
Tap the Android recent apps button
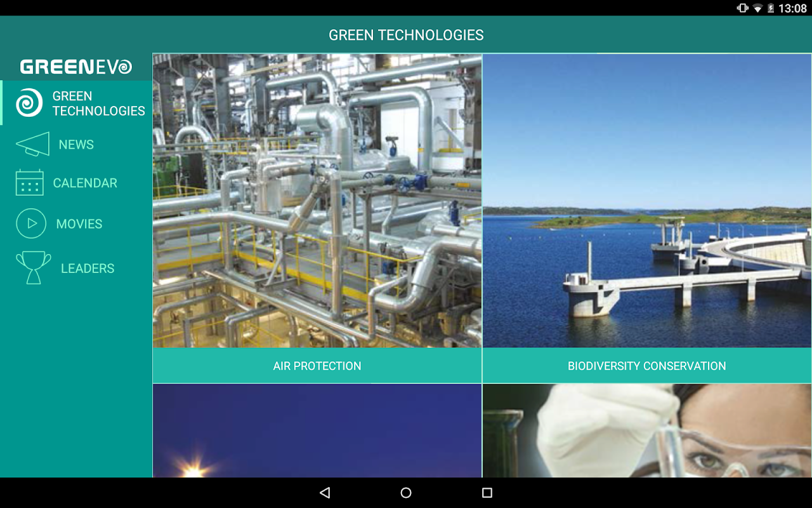(487, 493)
